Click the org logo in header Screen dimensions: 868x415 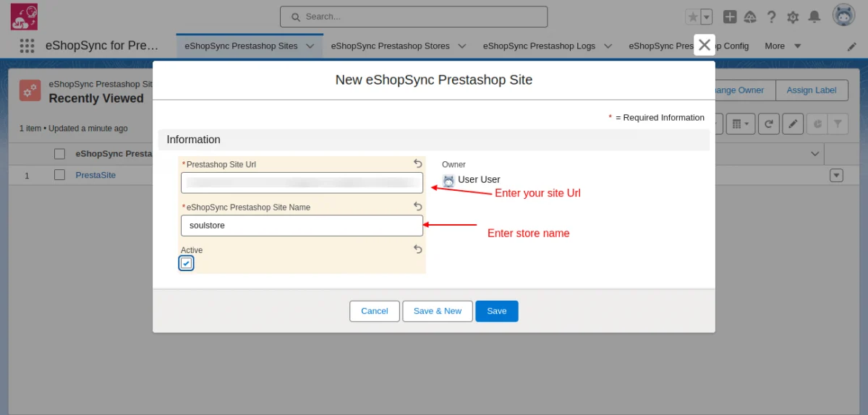(x=24, y=17)
